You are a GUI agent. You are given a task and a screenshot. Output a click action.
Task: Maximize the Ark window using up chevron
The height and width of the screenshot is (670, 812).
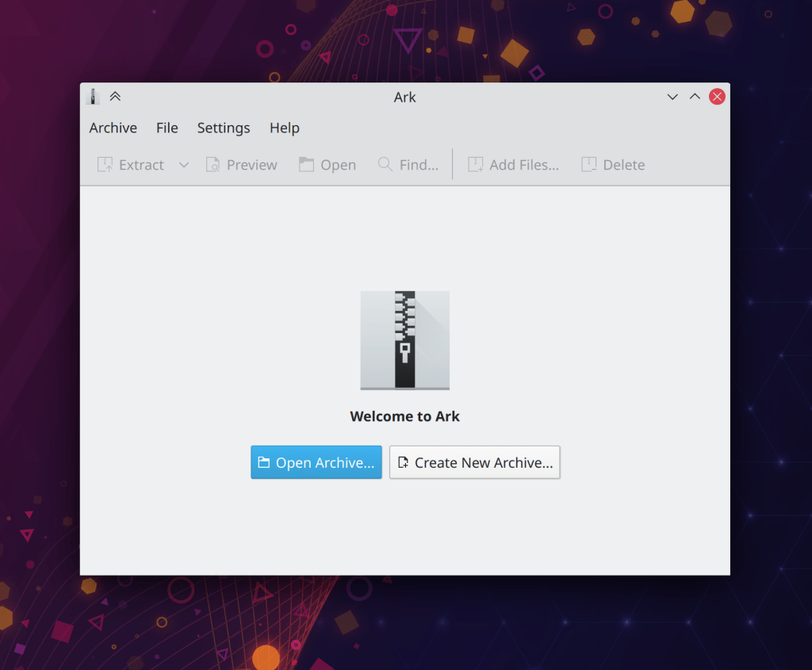point(695,97)
